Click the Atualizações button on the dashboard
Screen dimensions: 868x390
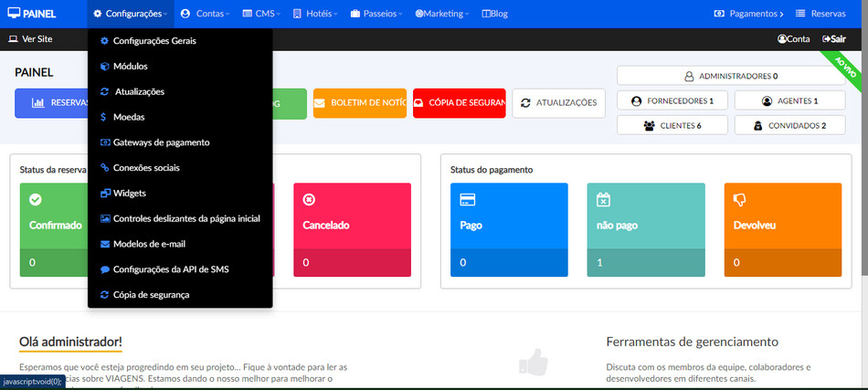pos(558,103)
